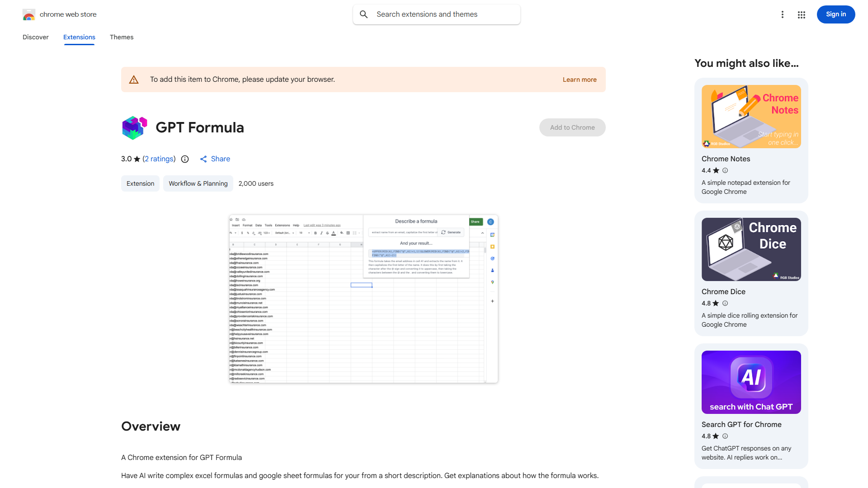Click the info icon next to Chrome Dice rating
This screenshot has height=488, width=868.
[725, 303]
